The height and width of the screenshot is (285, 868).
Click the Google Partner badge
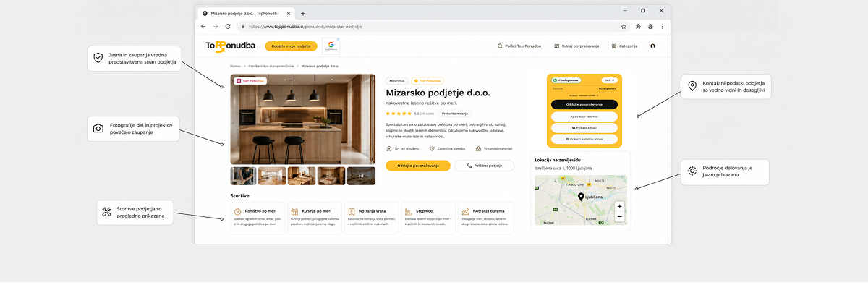click(330, 46)
